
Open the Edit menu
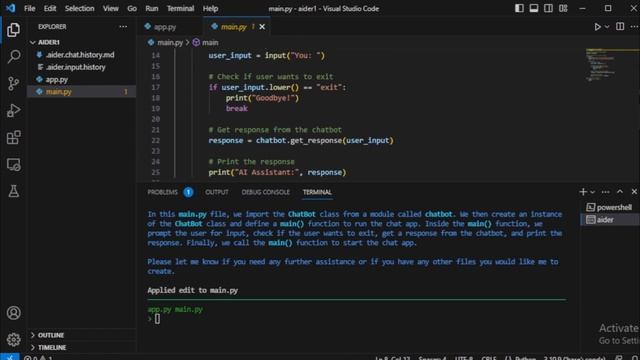(x=50, y=9)
